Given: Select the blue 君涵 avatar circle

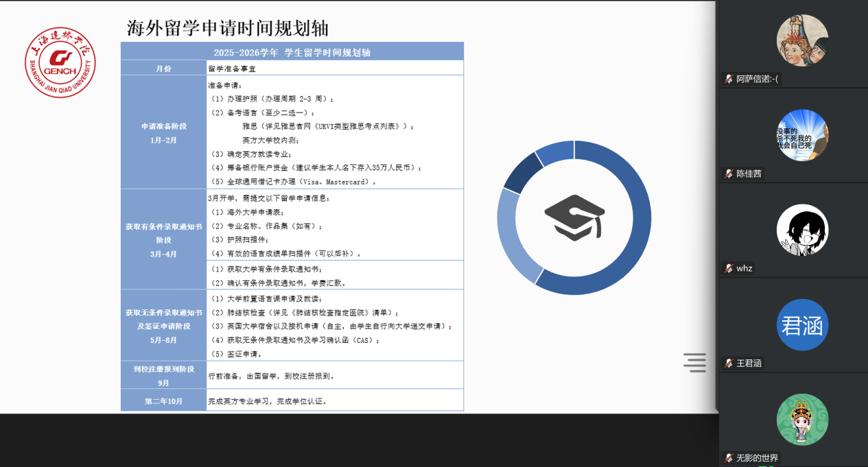Looking at the screenshot, I should (x=802, y=324).
